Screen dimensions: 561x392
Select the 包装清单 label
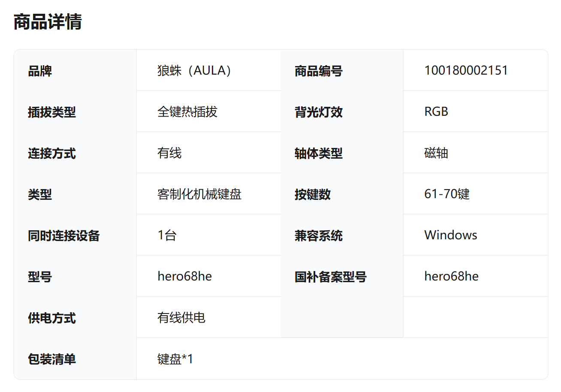pyautogui.click(x=52, y=359)
